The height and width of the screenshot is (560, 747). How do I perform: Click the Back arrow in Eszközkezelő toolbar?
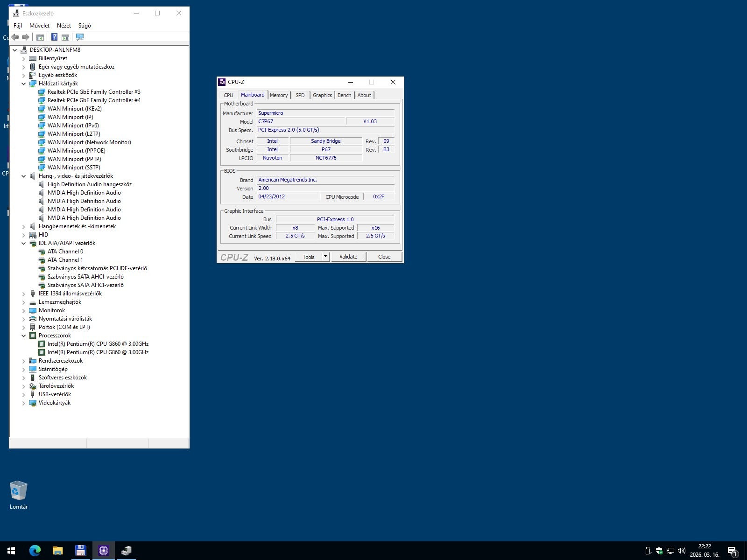click(x=15, y=37)
